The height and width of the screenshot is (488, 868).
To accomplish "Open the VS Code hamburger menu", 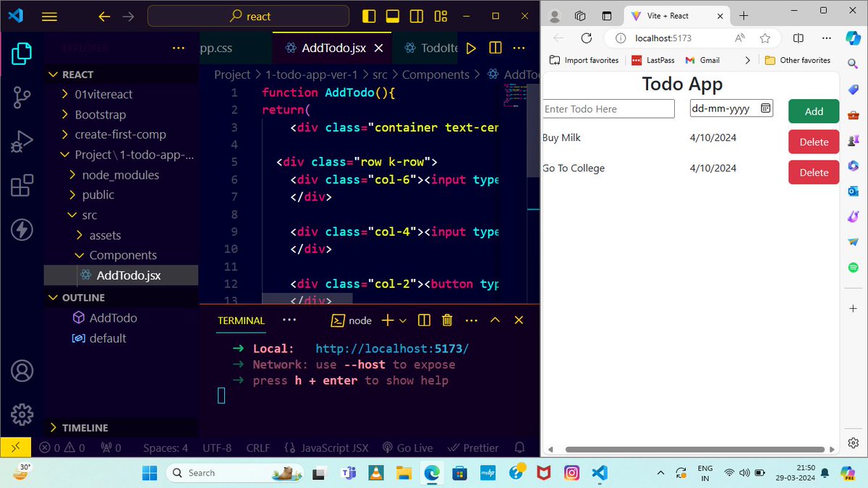I will click(x=49, y=17).
